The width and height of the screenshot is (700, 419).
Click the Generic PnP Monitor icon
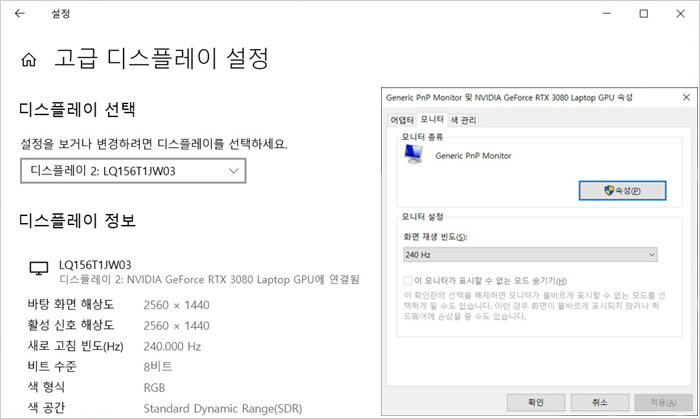(413, 154)
